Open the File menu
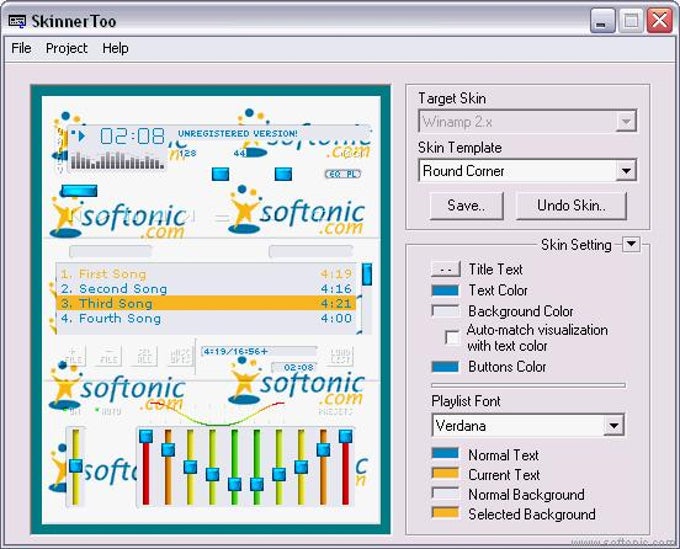680x549 pixels. pos(21,48)
